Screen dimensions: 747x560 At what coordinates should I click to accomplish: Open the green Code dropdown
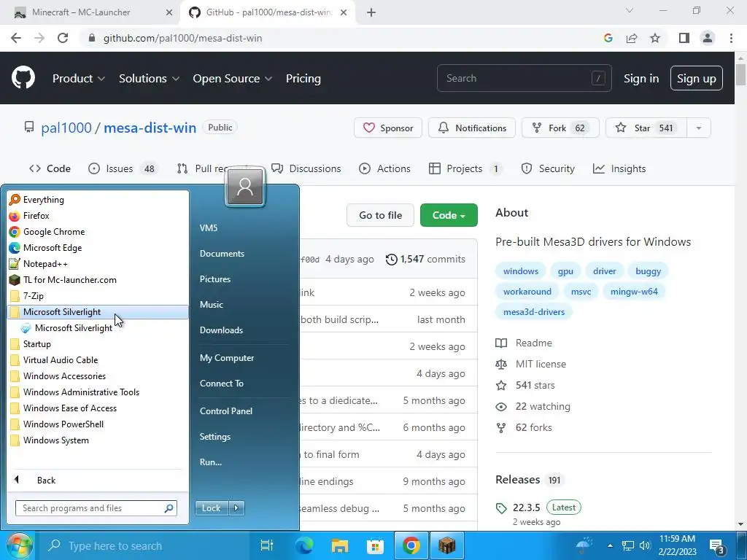[449, 215]
